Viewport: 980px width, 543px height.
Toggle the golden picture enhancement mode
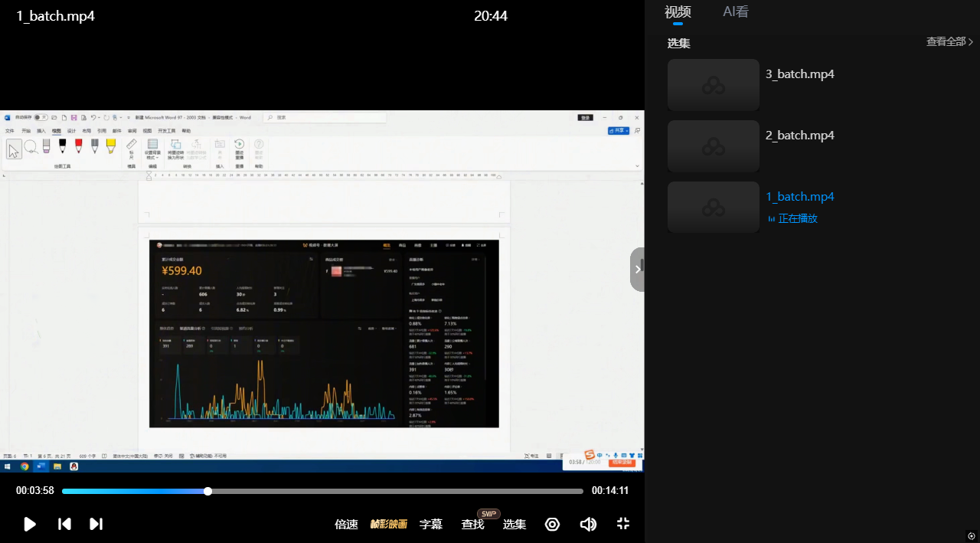click(x=389, y=525)
